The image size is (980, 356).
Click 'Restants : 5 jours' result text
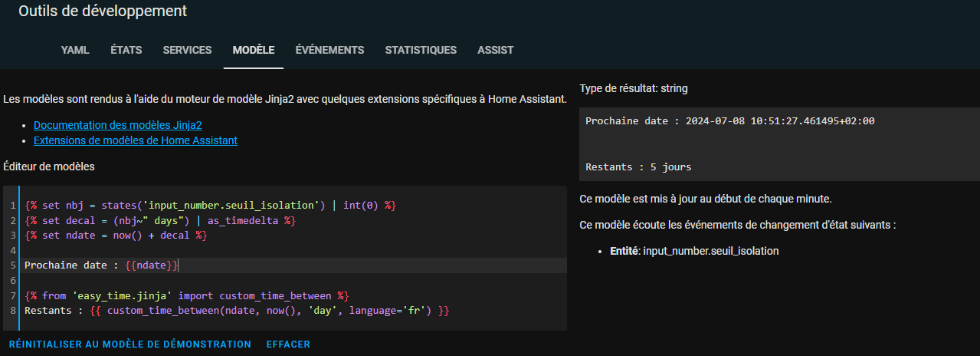pos(638,166)
